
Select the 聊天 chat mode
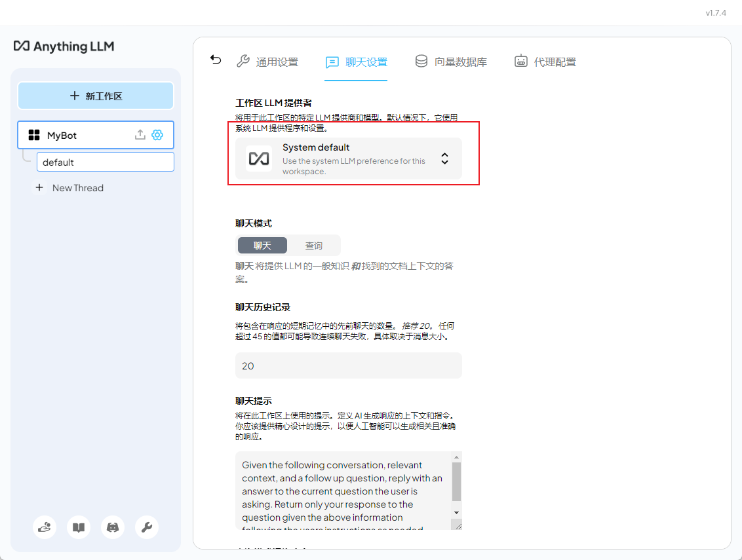[262, 246]
